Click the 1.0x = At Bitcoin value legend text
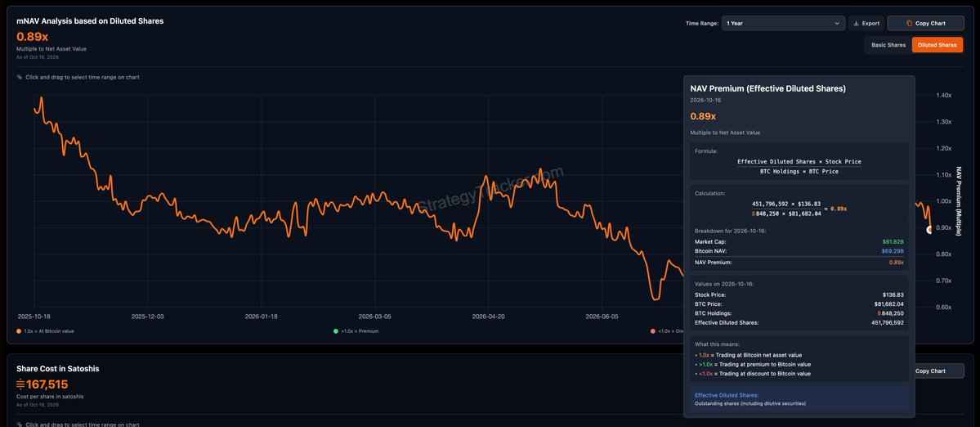The width and height of the screenshot is (980, 427). [49, 330]
